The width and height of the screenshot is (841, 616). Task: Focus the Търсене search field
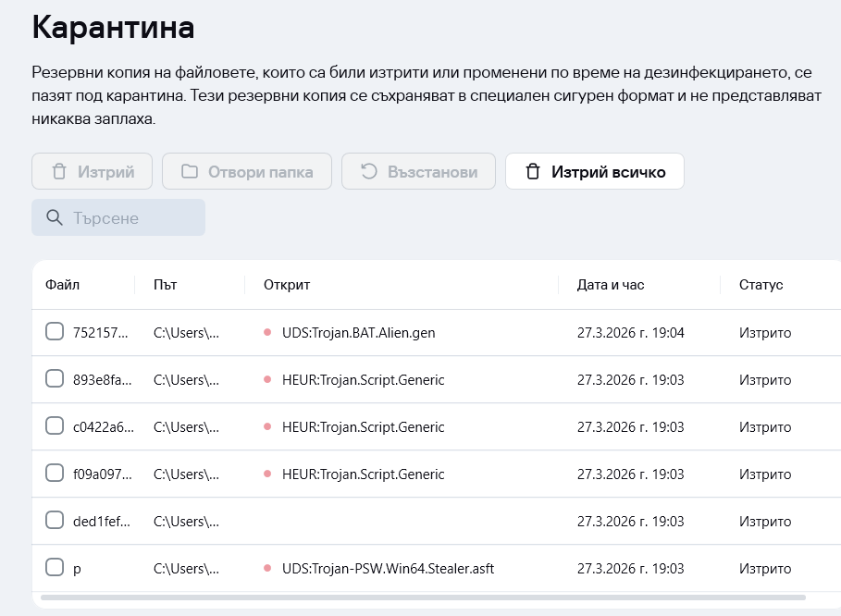pos(118,217)
